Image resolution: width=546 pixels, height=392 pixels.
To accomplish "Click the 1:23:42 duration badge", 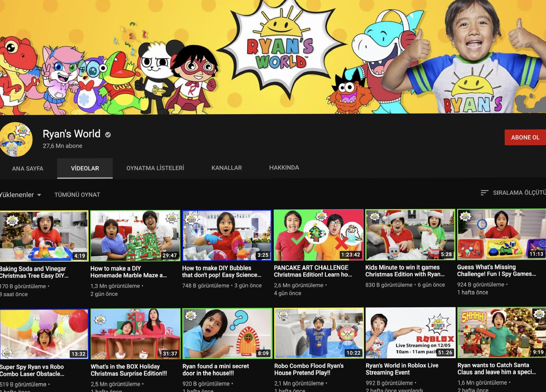I will click(351, 255).
